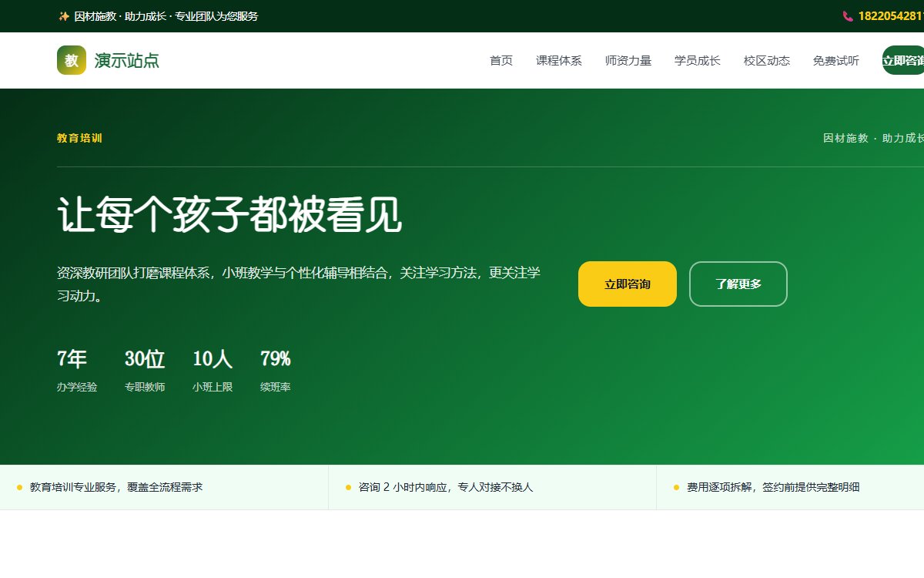The image size is (924, 578).
Task: Click the 7年 办学经验 statistic
Action: click(77, 371)
